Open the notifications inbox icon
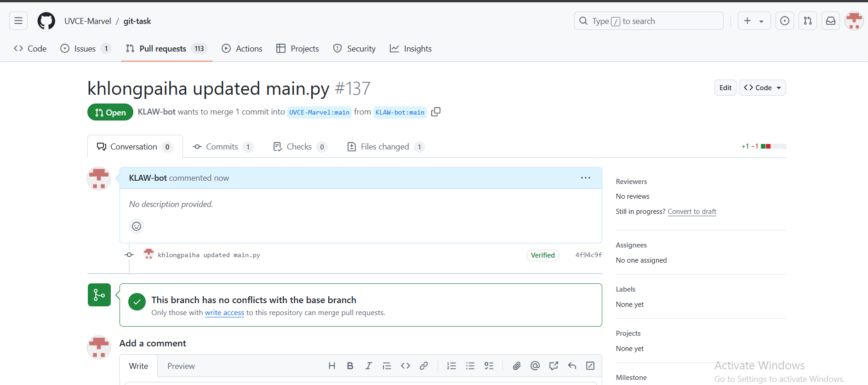The width and height of the screenshot is (868, 385). (831, 21)
